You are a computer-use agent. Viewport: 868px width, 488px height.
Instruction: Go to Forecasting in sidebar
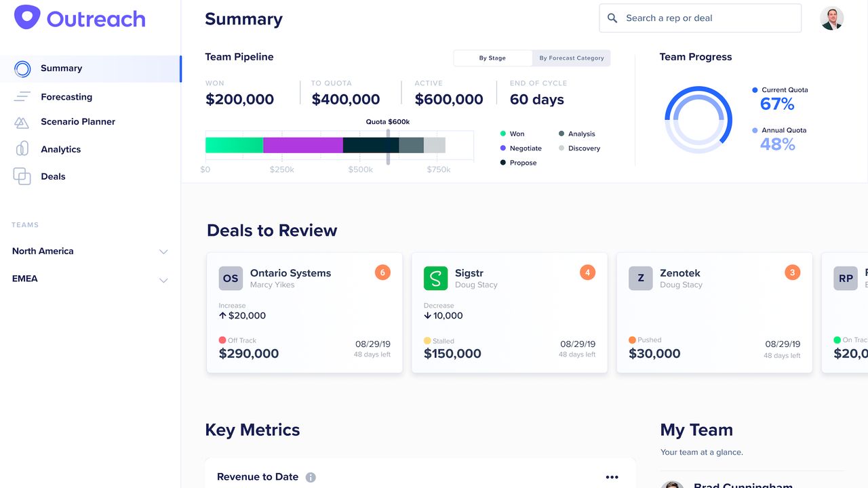[x=66, y=97]
